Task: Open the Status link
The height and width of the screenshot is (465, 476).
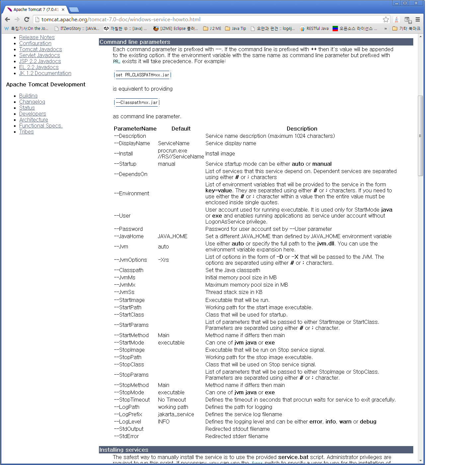Action: pos(27,108)
